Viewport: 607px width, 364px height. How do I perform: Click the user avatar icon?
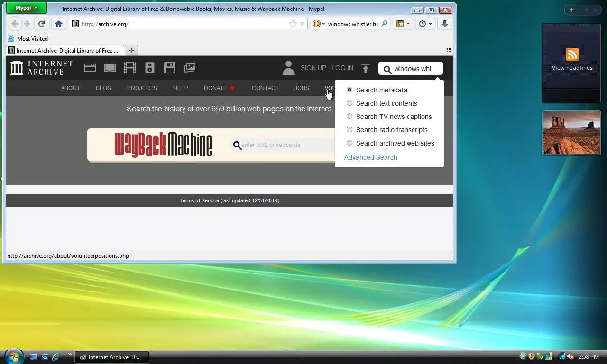tap(288, 68)
